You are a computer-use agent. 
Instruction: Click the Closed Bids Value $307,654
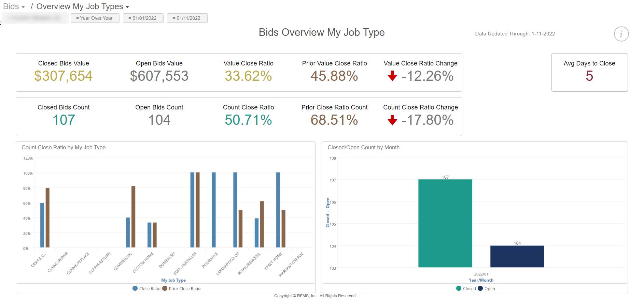64,76
